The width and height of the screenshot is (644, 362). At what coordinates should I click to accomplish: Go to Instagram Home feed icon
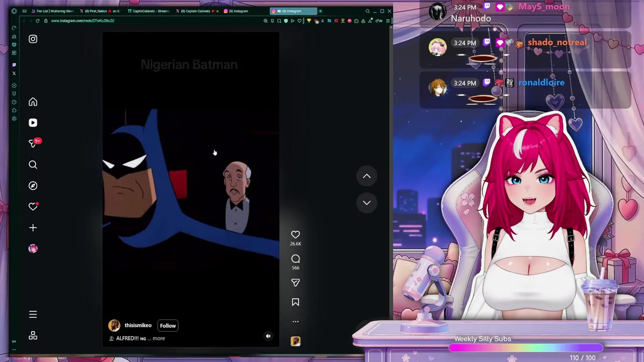pyautogui.click(x=33, y=102)
